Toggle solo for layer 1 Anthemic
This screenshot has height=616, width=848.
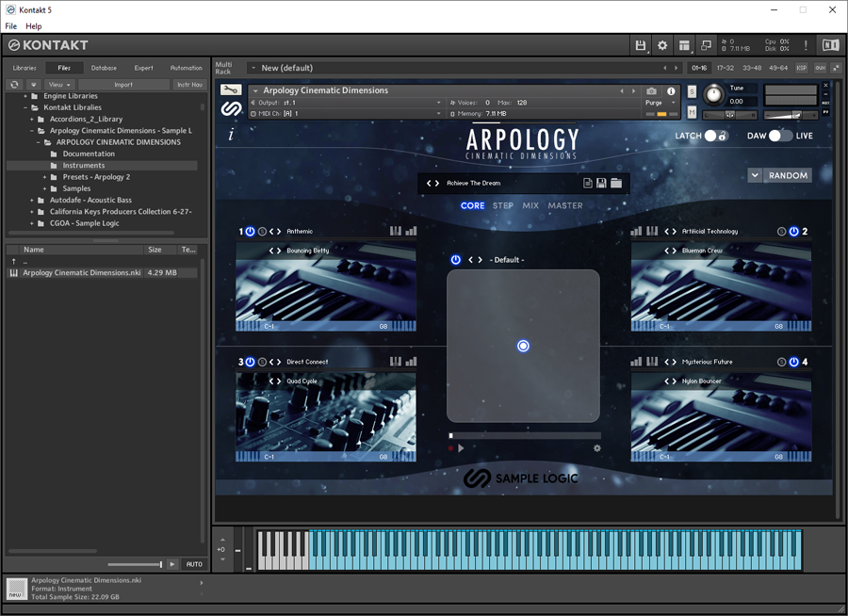pos(262,232)
